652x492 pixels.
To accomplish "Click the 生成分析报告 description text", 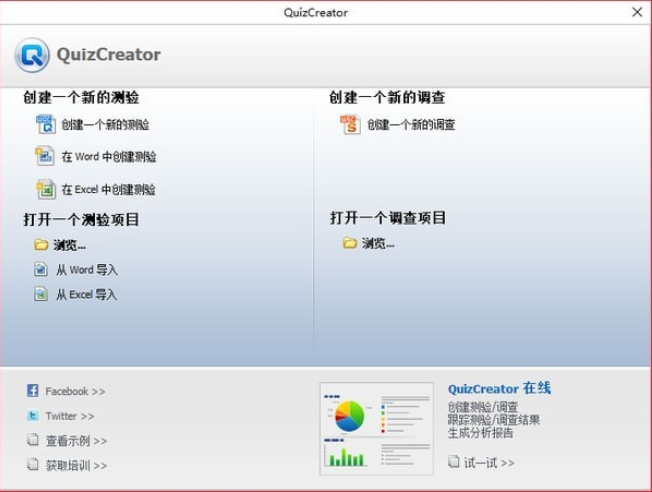I will click(x=481, y=433).
